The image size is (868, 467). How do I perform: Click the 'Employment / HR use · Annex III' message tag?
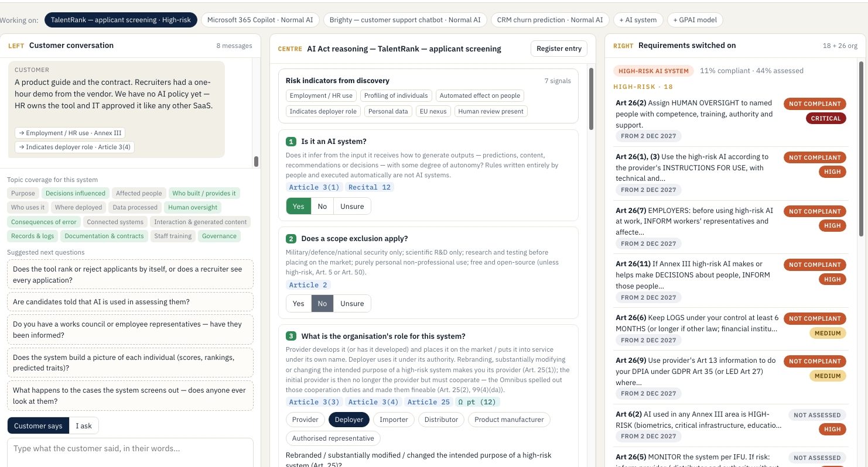click(x=70, y=133)
